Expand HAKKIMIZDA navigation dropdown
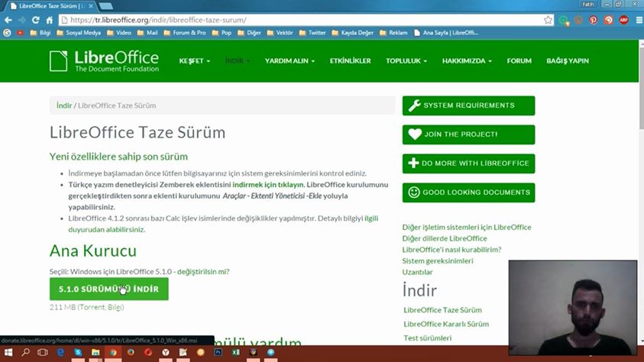The width and height of the screenshot is (644, 362). coord(467,61)
